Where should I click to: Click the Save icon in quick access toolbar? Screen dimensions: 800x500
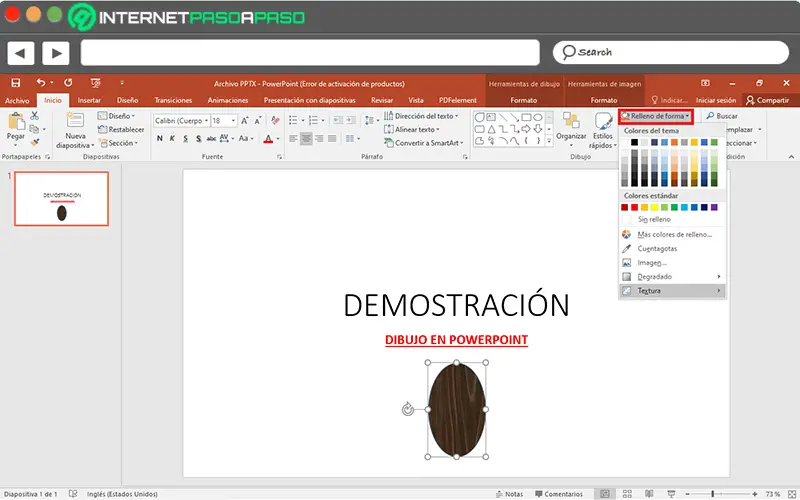[15, 83]
